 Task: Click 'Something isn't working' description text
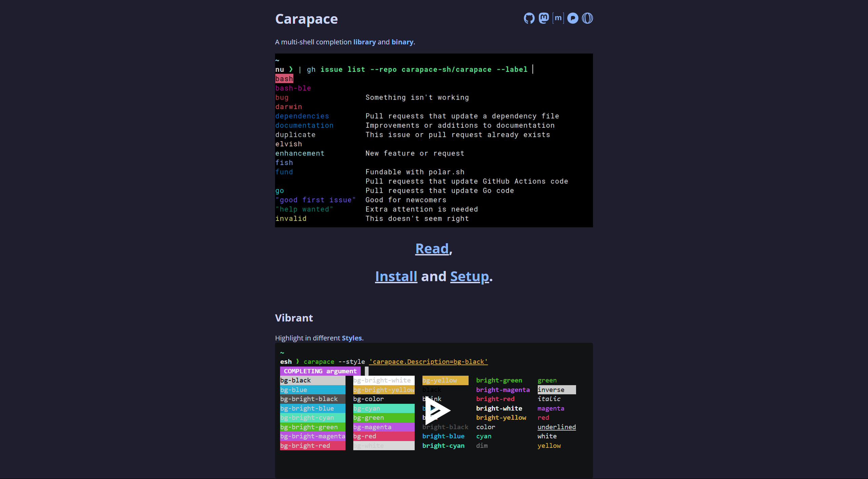417,98
